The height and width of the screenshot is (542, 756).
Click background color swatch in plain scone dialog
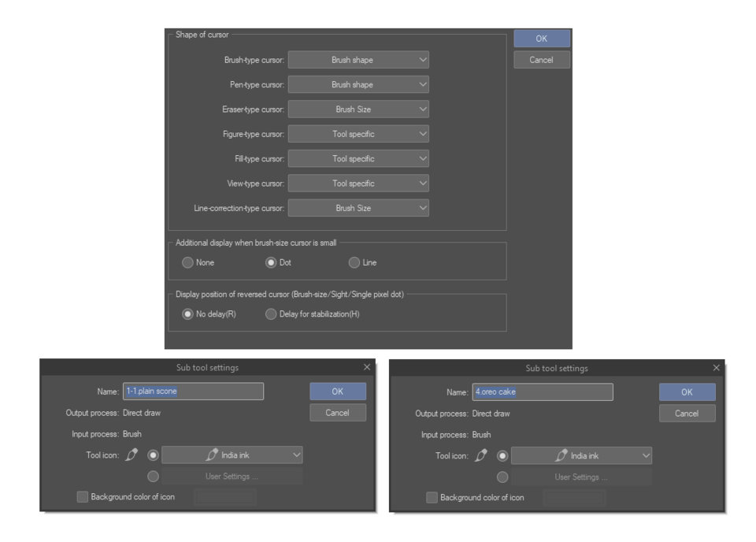point(225,496)
